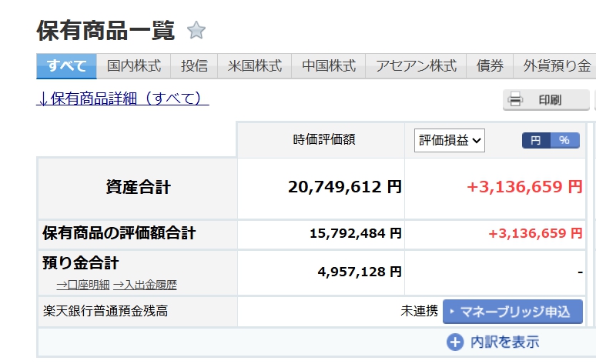Go to the 米国株式 tab
Screen dimensions: 596x364
pos(254,66)
